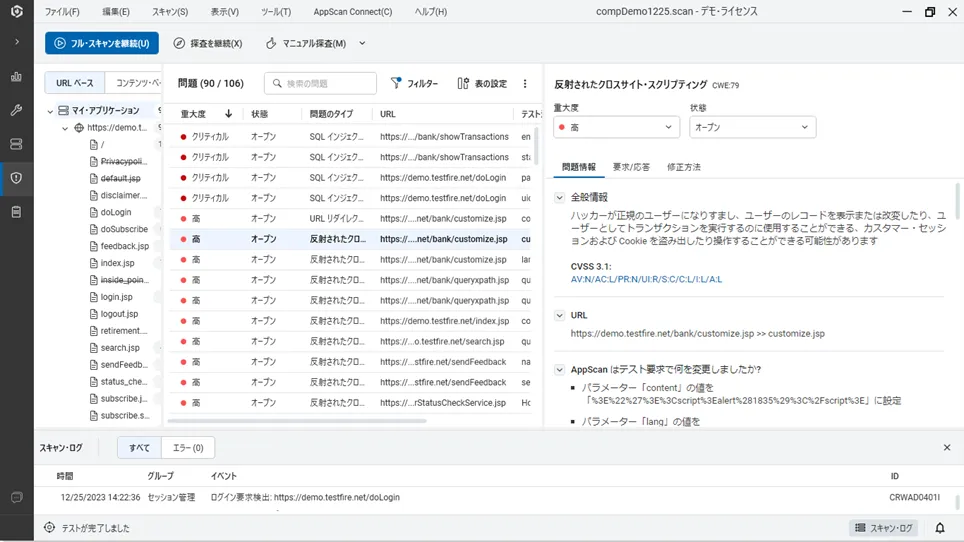The width and height of the screenshot is (964, 542).
Task: Click フル・スキャンを継続 button
Action: (101, 43)
